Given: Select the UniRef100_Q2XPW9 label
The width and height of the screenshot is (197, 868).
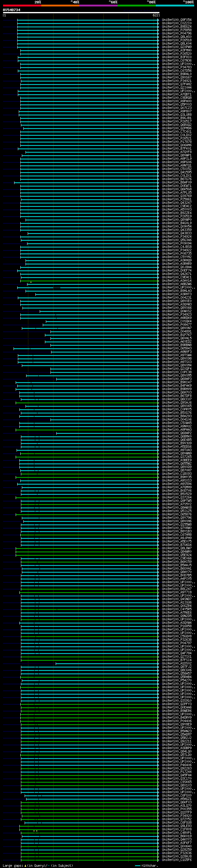Looking at the screenshot, I should 176,47.
